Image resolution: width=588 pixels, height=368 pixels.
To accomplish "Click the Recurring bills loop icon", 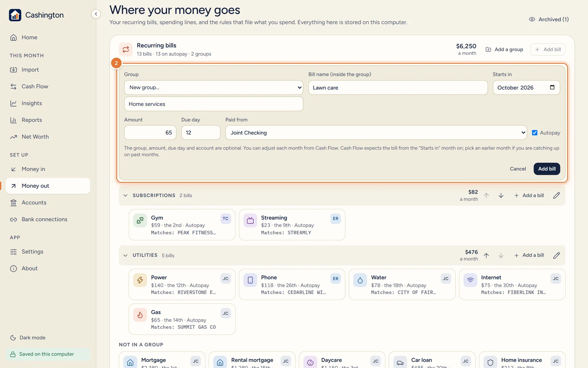I will coord(126,49).
